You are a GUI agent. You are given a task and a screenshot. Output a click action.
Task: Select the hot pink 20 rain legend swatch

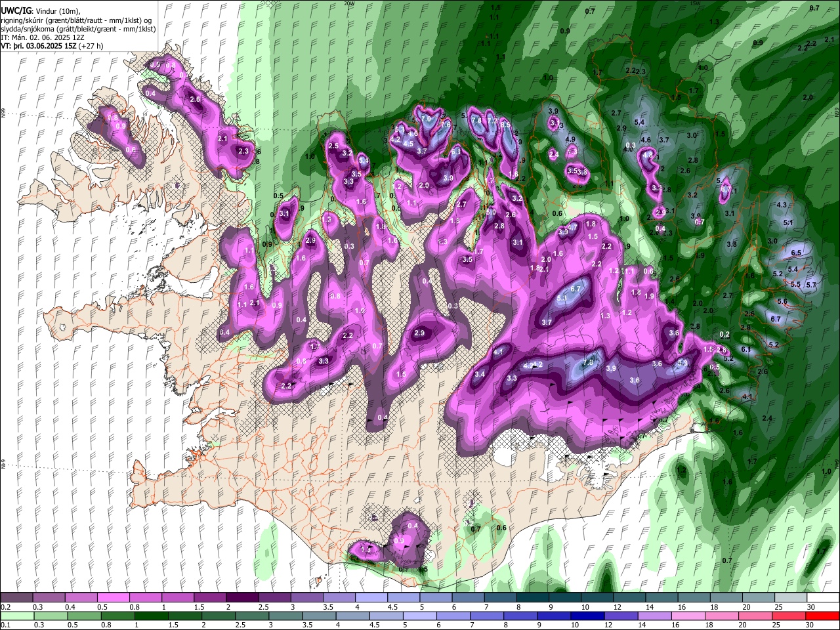755,616
